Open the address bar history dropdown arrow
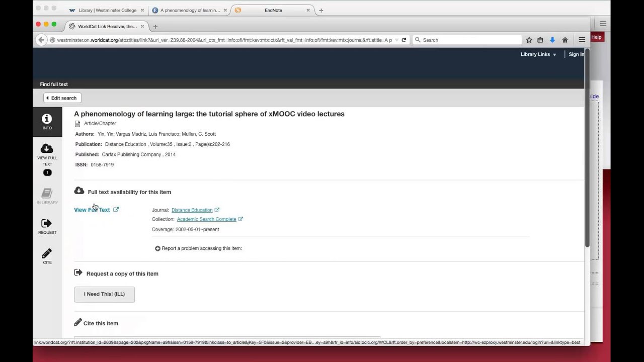 [396, 40]
